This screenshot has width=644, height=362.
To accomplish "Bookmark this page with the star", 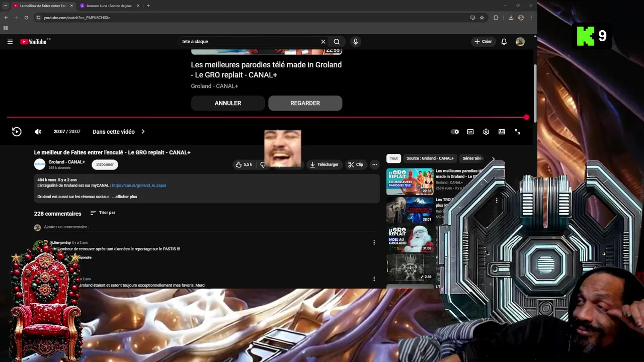I will pyautogui.click(x=481, y=18).
